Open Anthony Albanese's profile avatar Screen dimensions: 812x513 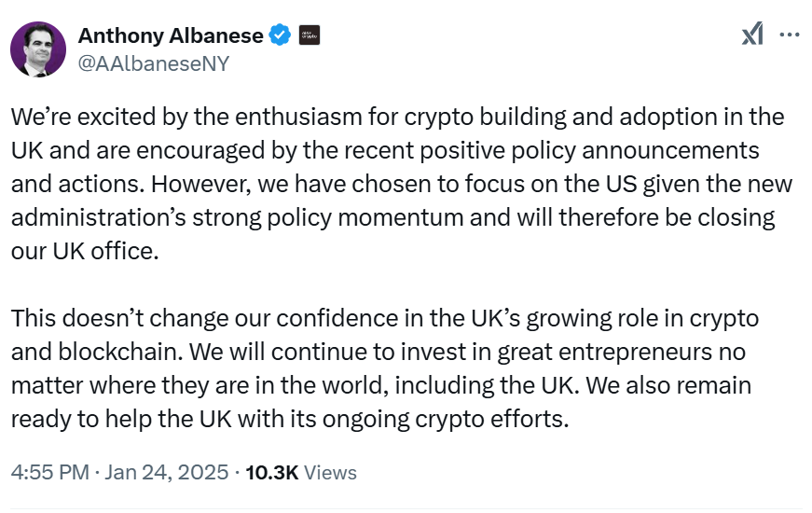38,49
